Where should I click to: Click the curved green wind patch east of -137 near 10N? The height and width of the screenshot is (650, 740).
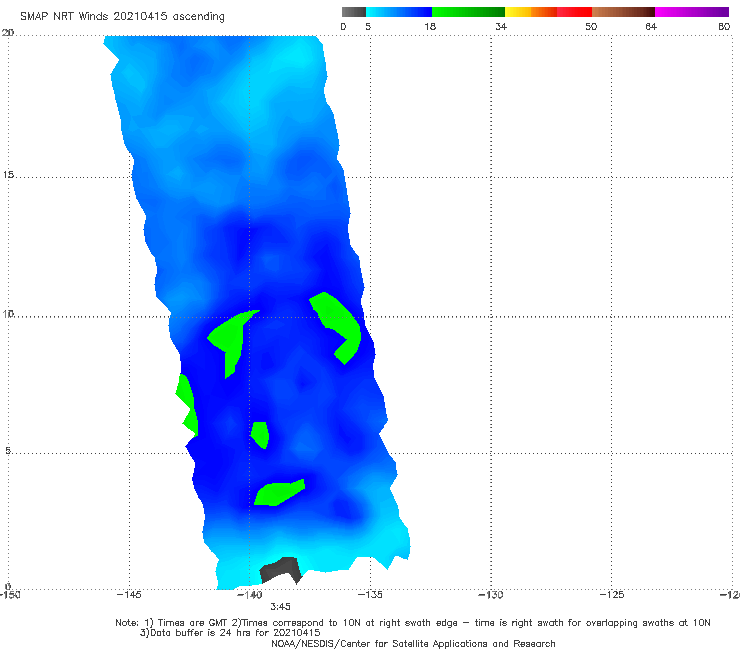pyautogui.click(x=338, y=326)
